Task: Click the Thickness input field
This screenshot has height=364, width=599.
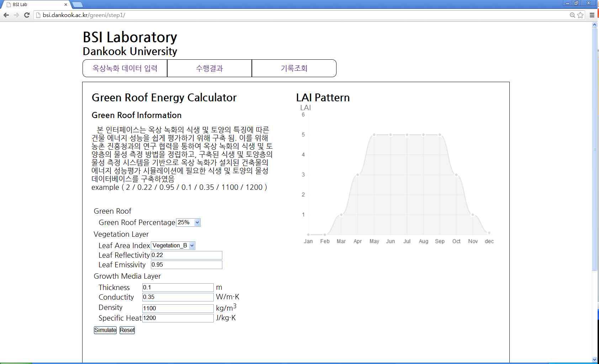Action: 178,288
